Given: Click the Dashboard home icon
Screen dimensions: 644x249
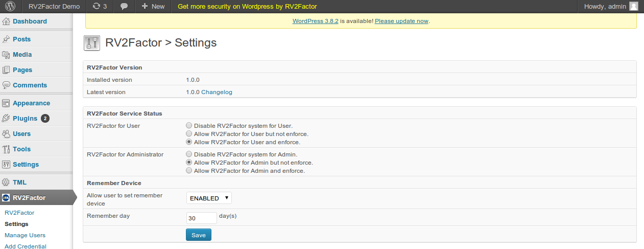Looking at the screenshot, I should (x=6, y=21).
